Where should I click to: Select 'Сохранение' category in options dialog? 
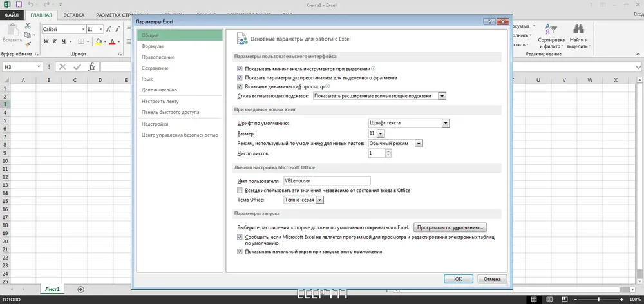point(180,68)
